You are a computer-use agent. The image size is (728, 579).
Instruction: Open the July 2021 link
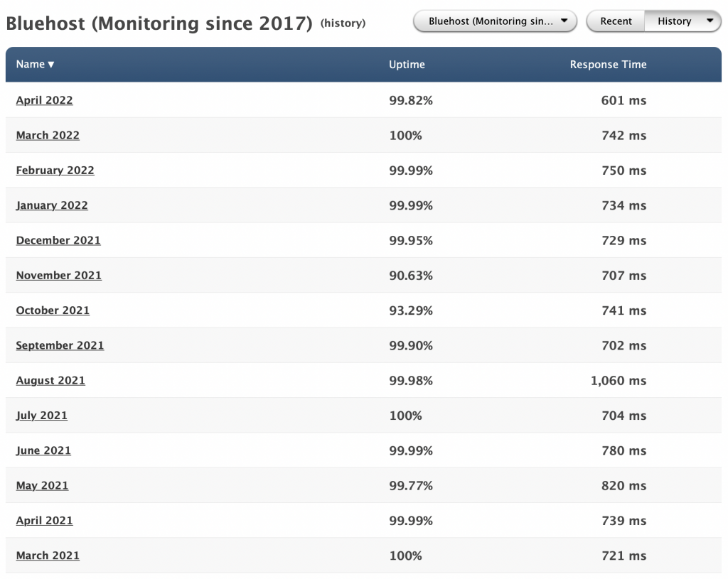click(42, 415)
